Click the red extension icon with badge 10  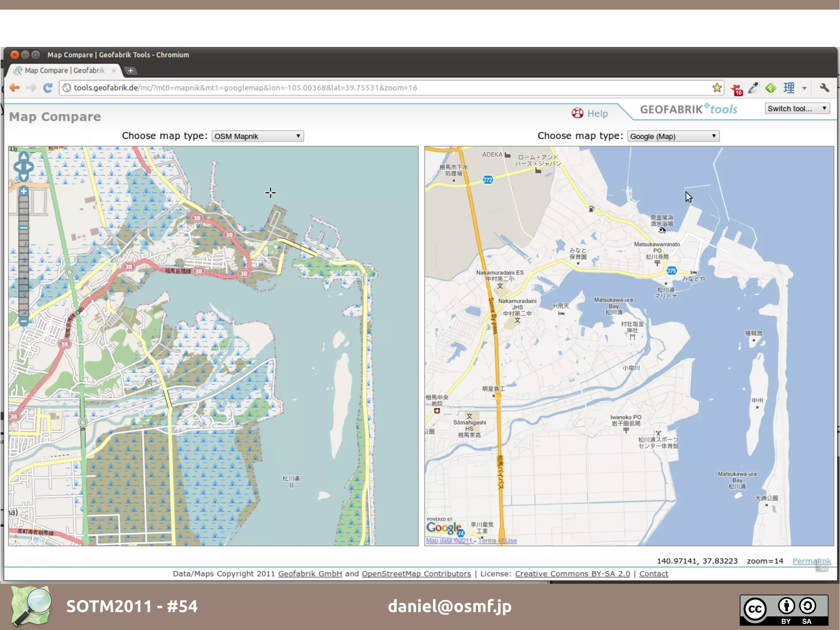point(737,89)
